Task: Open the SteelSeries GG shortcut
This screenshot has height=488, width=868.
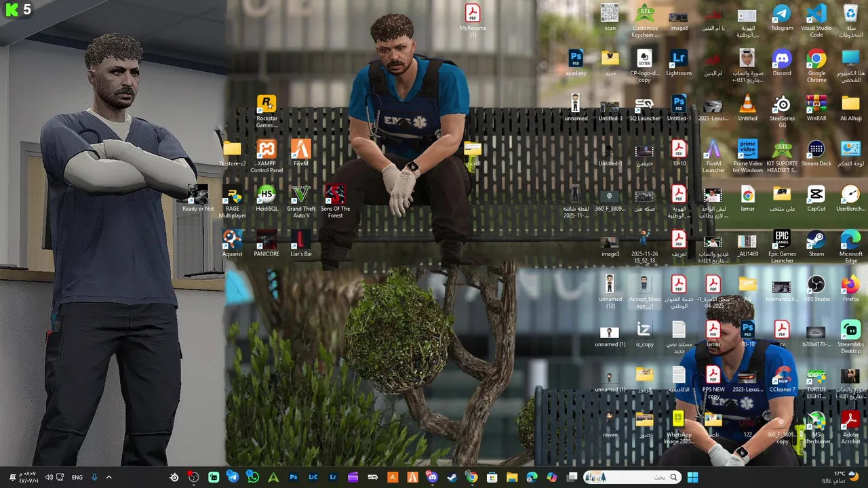Action: tap(782, 111)
